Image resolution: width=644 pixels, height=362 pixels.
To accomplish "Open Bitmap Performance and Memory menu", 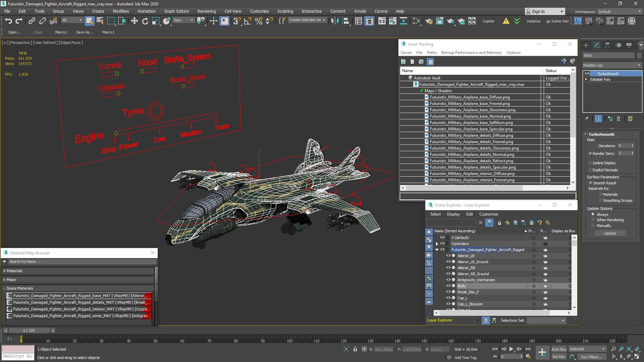I will (471, 53).
